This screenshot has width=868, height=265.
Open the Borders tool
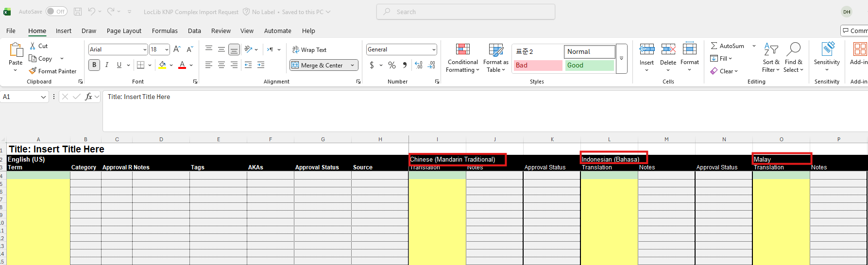coord(140,65)
